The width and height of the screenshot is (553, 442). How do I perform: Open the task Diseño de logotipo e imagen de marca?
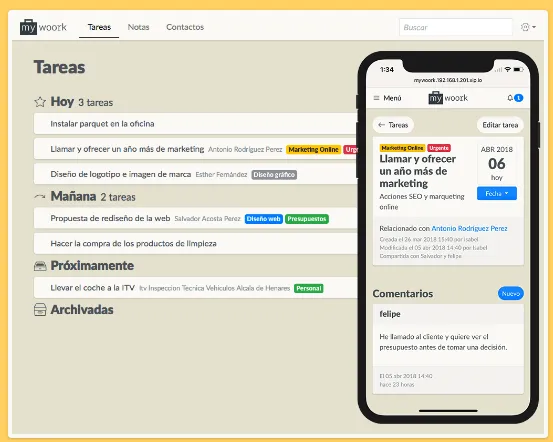[x=121, y=174]
